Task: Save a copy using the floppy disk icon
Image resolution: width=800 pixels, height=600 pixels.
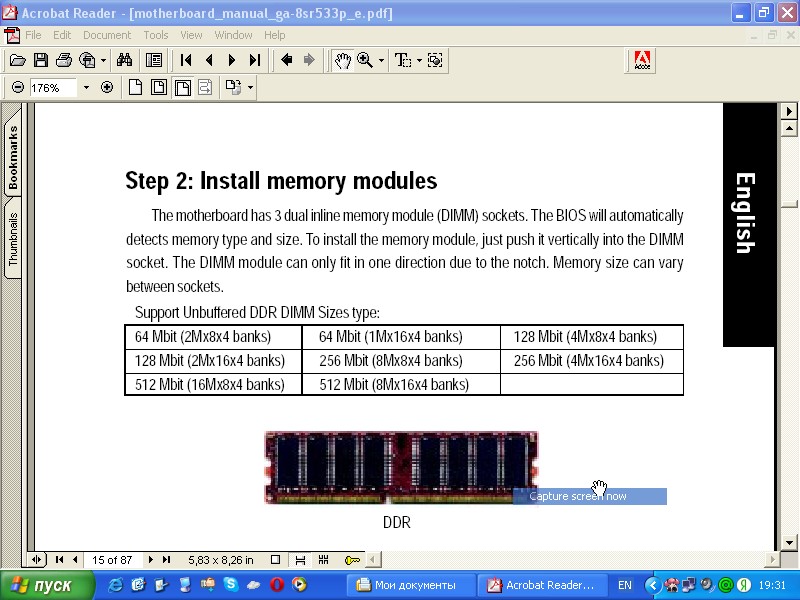Action: 41,60
